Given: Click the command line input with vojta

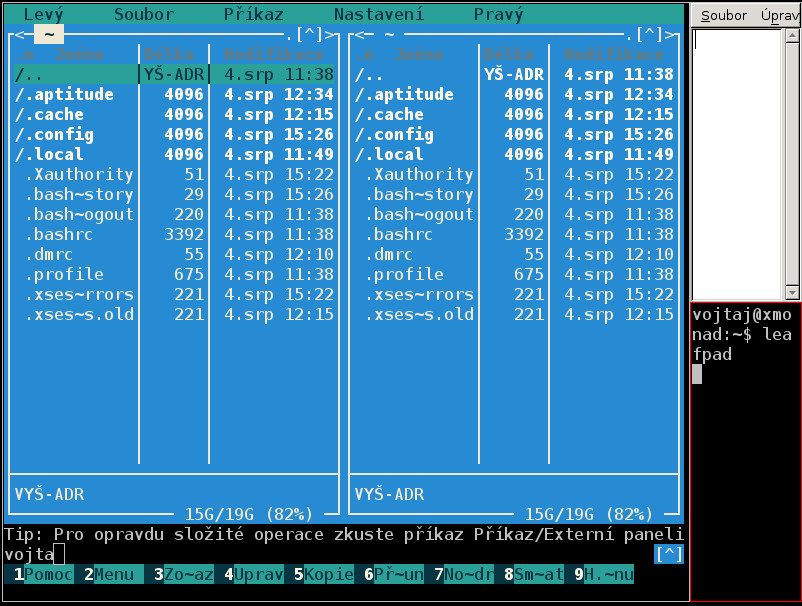Looking at the screenshot, I should 329,554.
